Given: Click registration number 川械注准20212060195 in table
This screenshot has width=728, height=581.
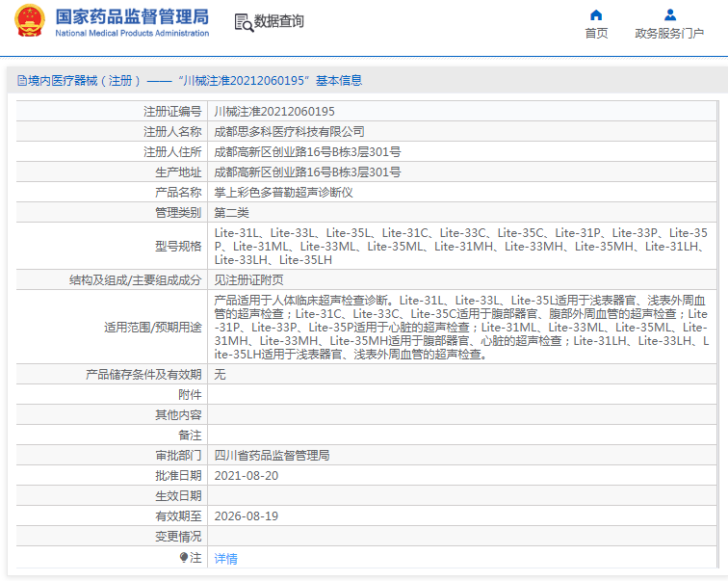Looking at the screenshot, I should tap(274, 112).
